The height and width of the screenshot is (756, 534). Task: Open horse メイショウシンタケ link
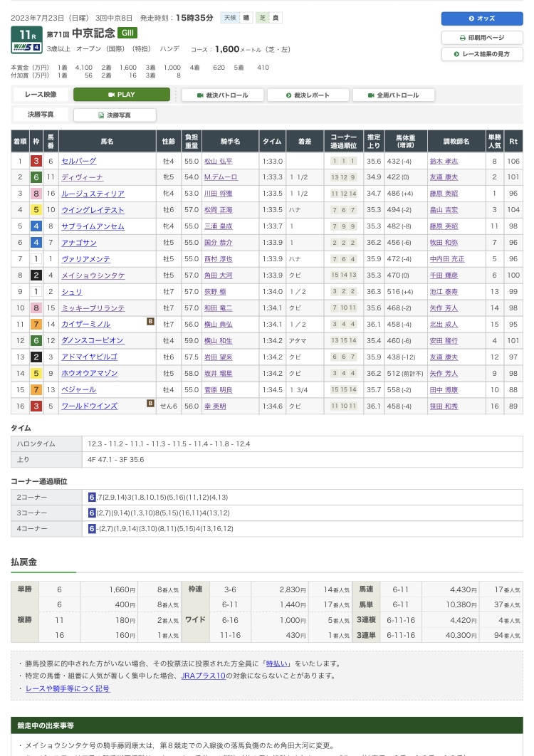[x=93, y=275]
